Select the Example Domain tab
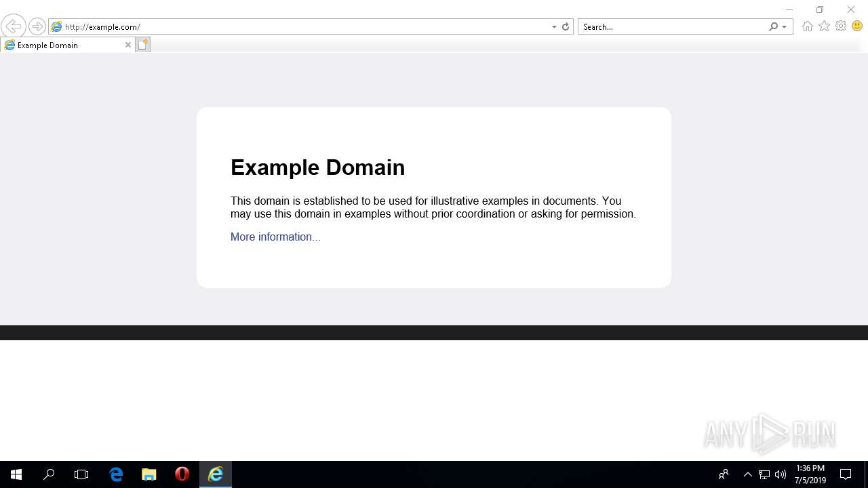The image size is (868, 488). click(67, 45)
